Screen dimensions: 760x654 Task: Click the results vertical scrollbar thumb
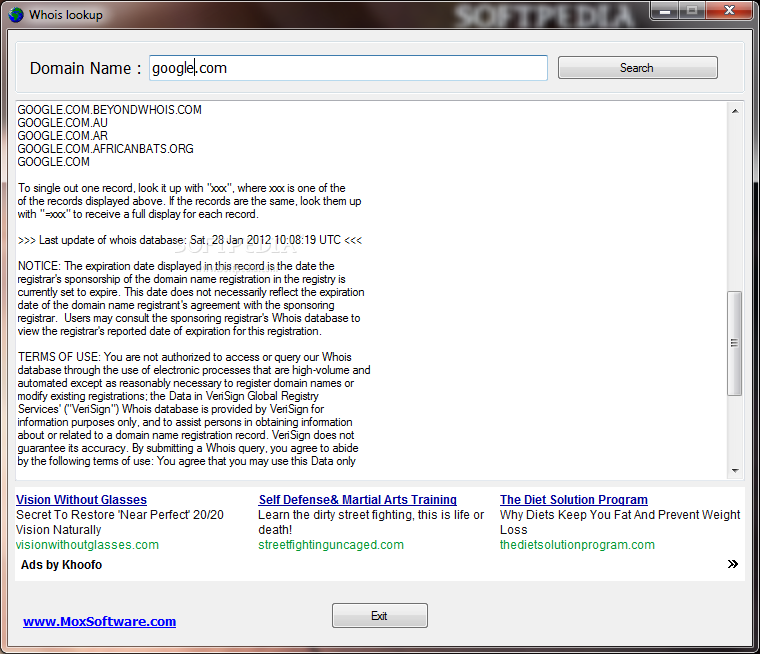coord(735,343)
